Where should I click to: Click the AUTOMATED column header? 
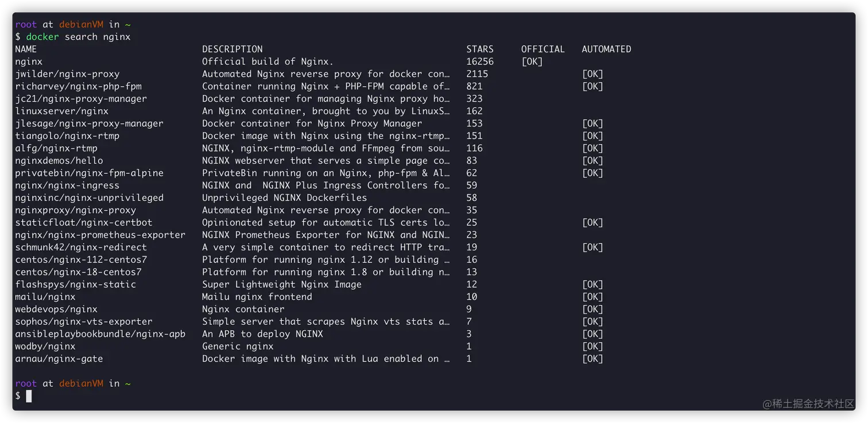click(606, 49)
